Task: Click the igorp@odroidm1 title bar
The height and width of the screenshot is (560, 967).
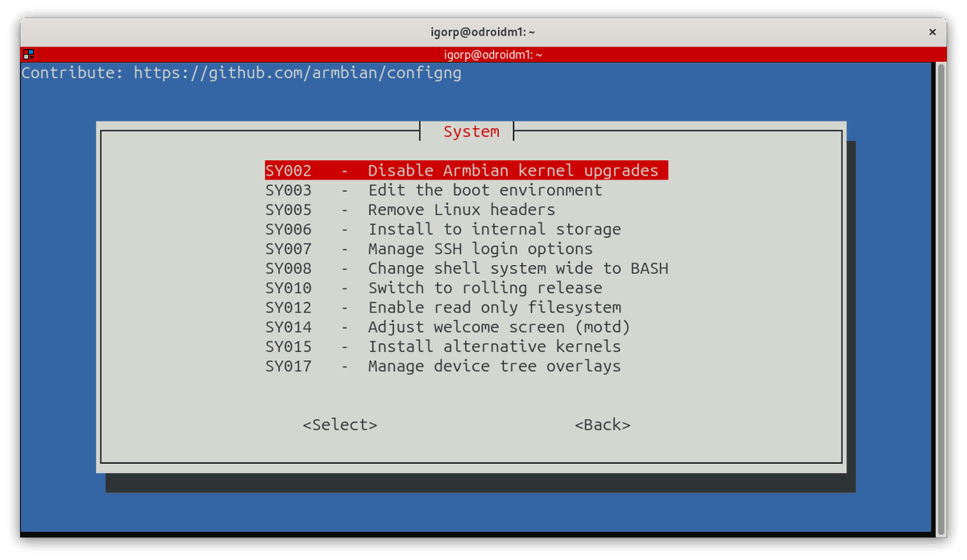Action: [483, 32]
